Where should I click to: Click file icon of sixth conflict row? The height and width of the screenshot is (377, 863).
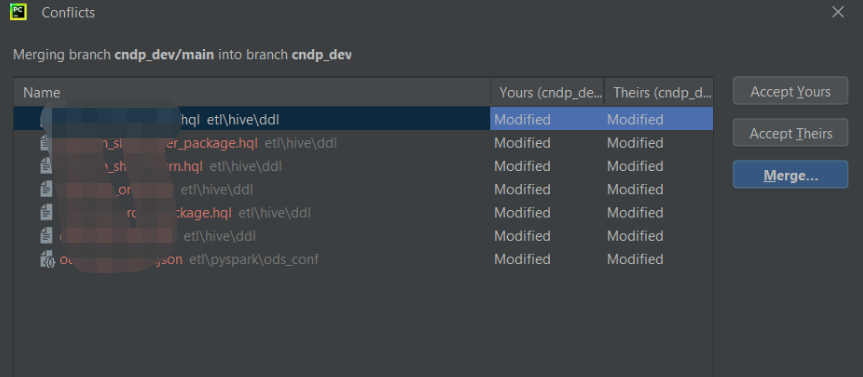46,236
